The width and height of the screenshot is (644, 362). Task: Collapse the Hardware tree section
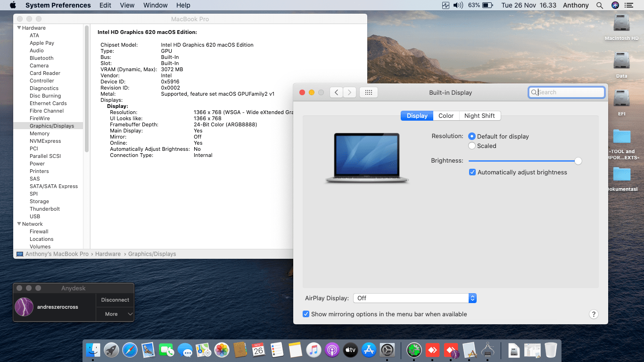(x=19, y=28)
